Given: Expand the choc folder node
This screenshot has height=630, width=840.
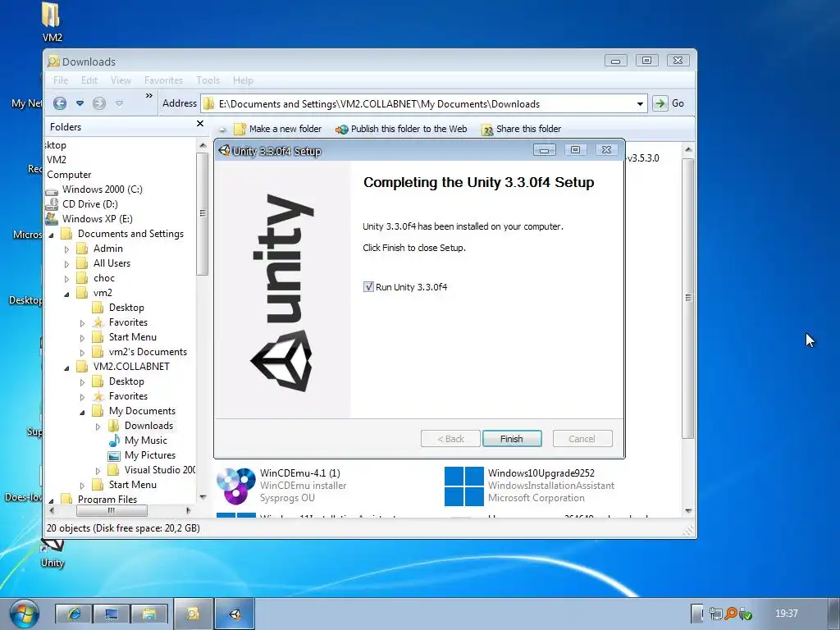Looking at the screenshot, I should [x=66, y=279].
